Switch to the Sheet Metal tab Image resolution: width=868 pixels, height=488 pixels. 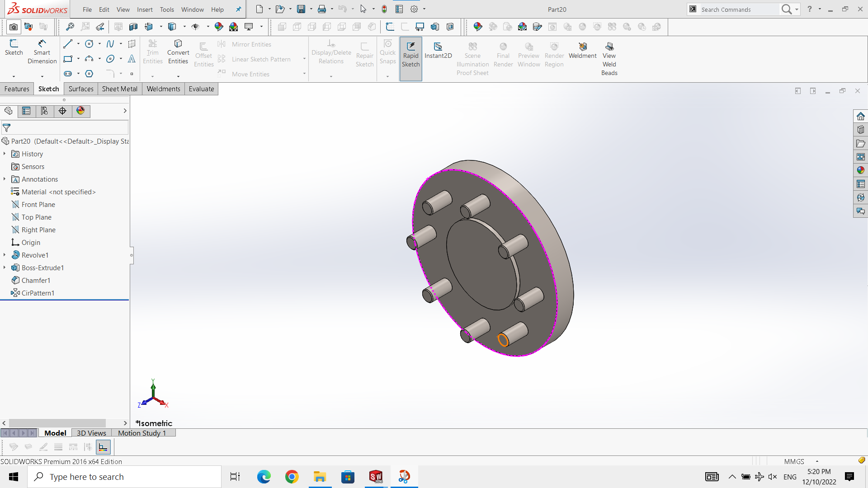point(120,89)
